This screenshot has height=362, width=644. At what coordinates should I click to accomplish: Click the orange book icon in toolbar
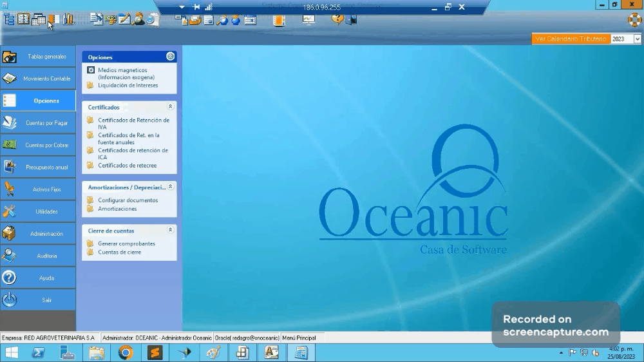[278, 20]
